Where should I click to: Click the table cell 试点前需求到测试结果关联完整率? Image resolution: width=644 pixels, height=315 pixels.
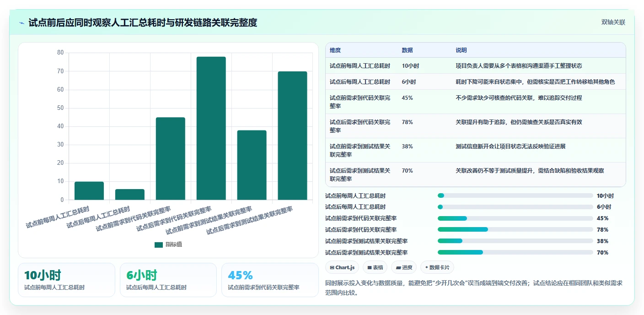360,151
